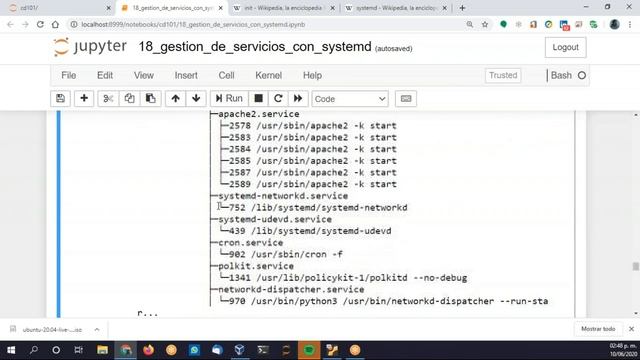Screen dimensions: 640x360
Task: Click the browser address bar URL
Action: coord(193,24)
